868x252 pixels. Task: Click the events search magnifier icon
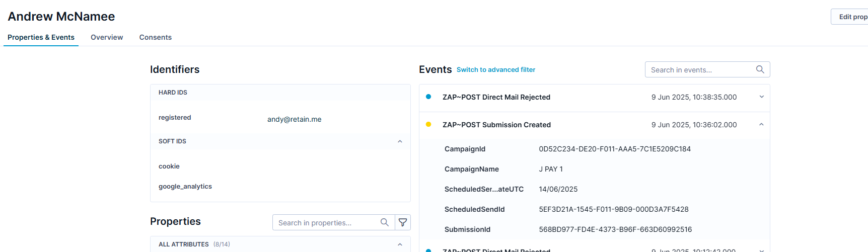click(760, 69)
